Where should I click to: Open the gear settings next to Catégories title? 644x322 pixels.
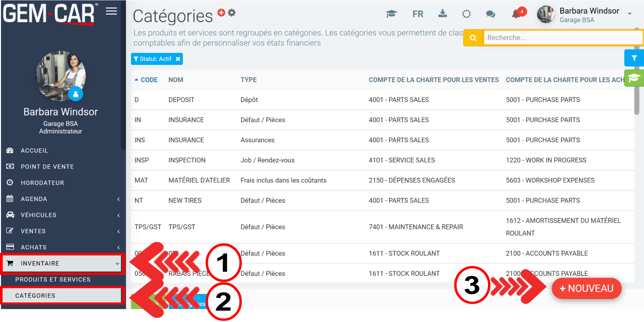[232, 13]
